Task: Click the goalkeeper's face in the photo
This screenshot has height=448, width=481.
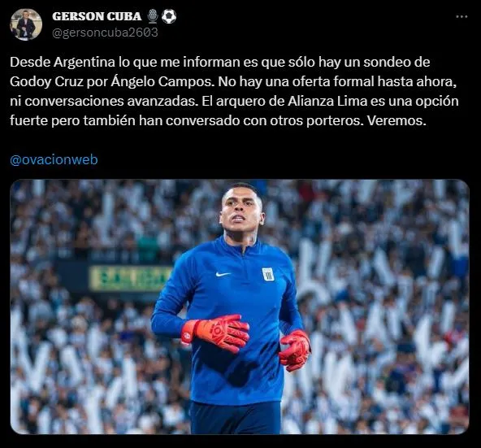Action: [241, 212]
